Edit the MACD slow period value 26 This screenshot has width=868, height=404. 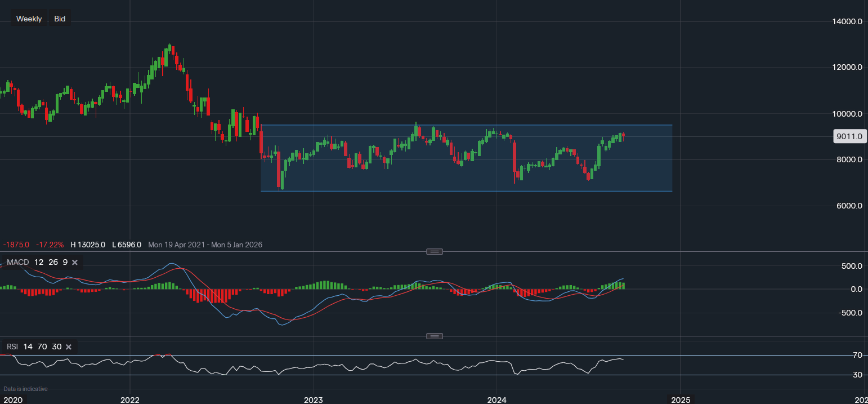point(53,261)
